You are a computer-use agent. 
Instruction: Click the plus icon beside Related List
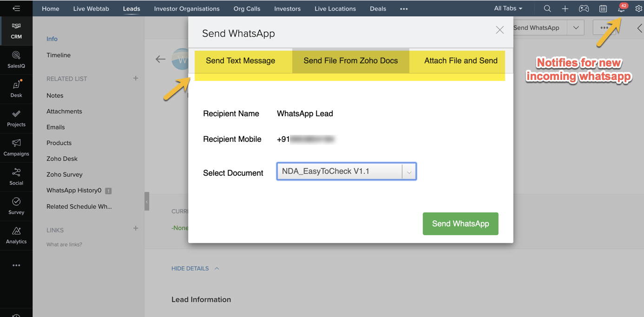coord(136,79)
